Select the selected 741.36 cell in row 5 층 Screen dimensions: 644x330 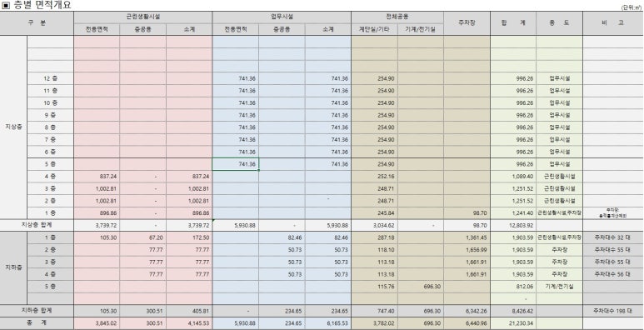235,164
